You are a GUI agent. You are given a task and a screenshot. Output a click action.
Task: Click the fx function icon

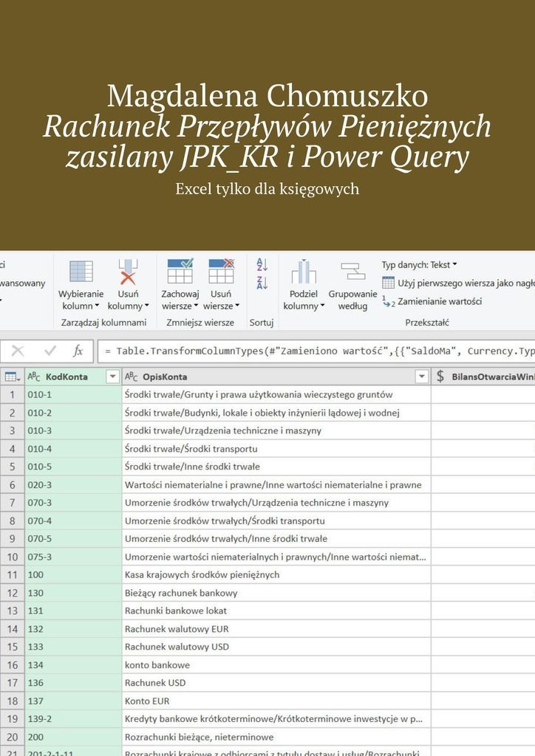[x=78, y=351]
